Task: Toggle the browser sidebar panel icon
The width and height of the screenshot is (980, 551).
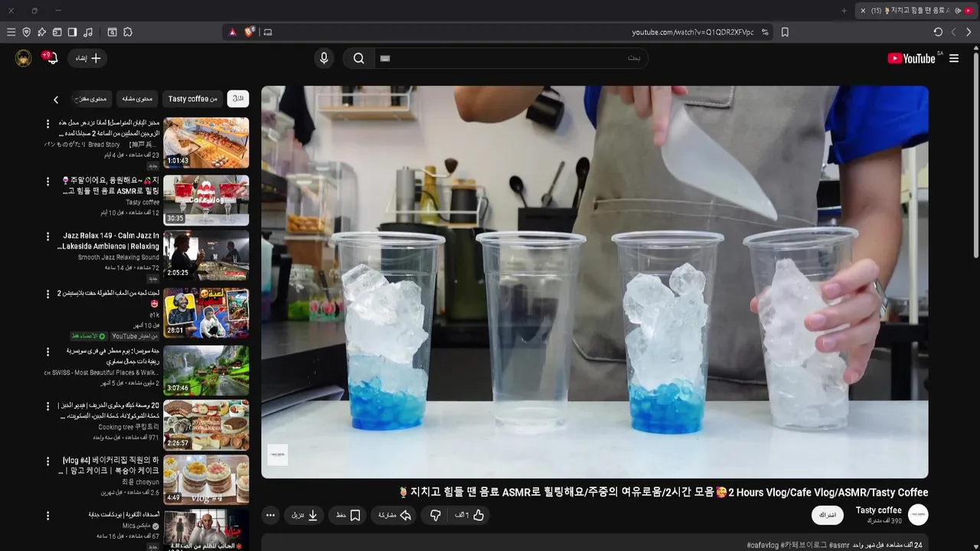Action: coord(72,32)
